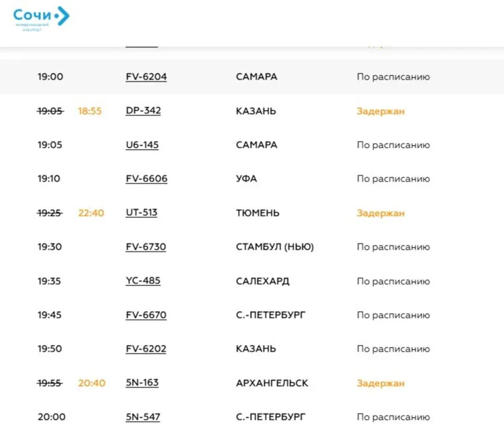Open flight FV-6204 to Samara
The width and height of the screenshot is (504, 424).
(x=146, y=77)
